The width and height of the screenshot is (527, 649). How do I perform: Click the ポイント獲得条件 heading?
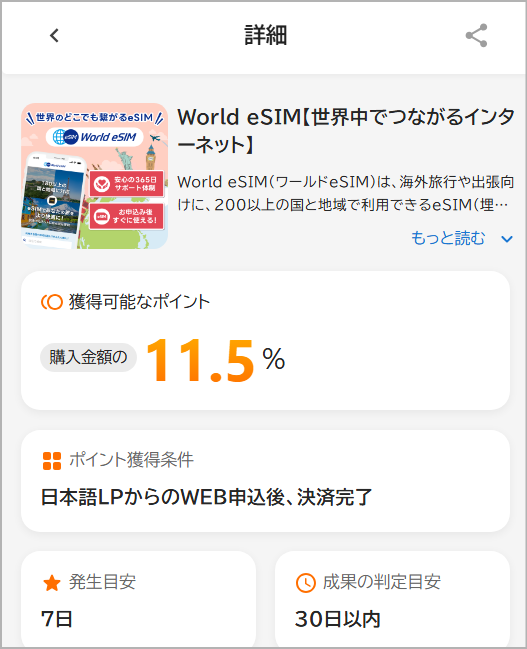[x=131, y=460]
